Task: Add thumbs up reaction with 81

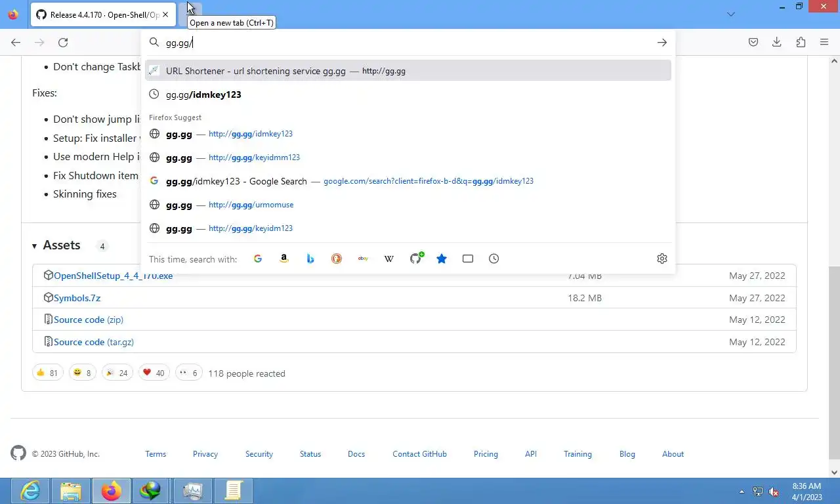Action: click(47, 373)
